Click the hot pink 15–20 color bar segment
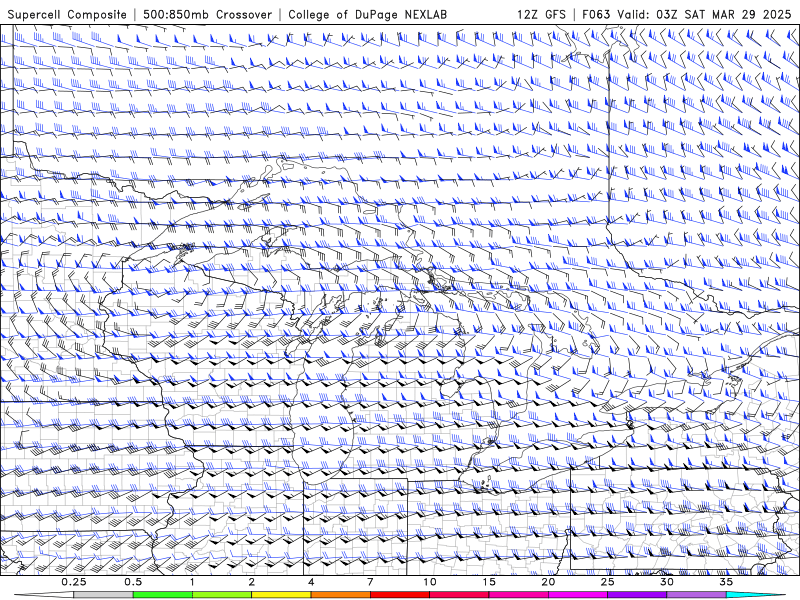The height and width of the screenshot is (600, 800). point(518,595)
